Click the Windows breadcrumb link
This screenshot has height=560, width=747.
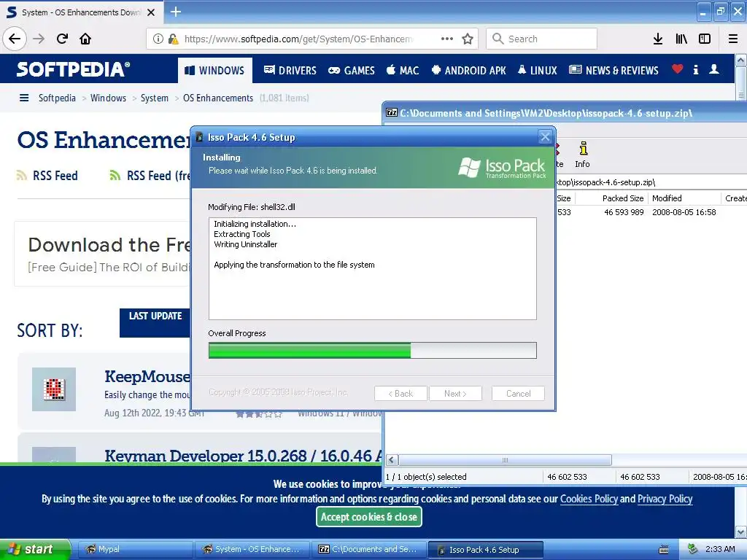click(108, 98)
